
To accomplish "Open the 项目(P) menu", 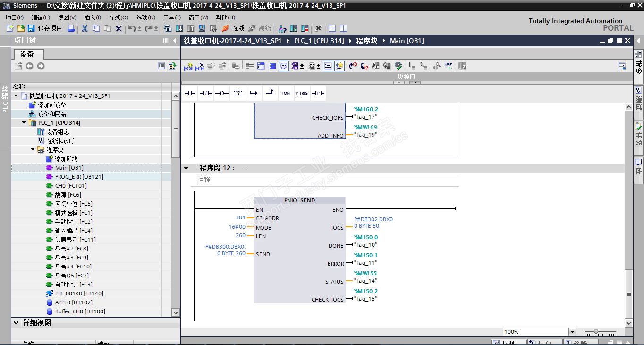I will tap(14, 17).
